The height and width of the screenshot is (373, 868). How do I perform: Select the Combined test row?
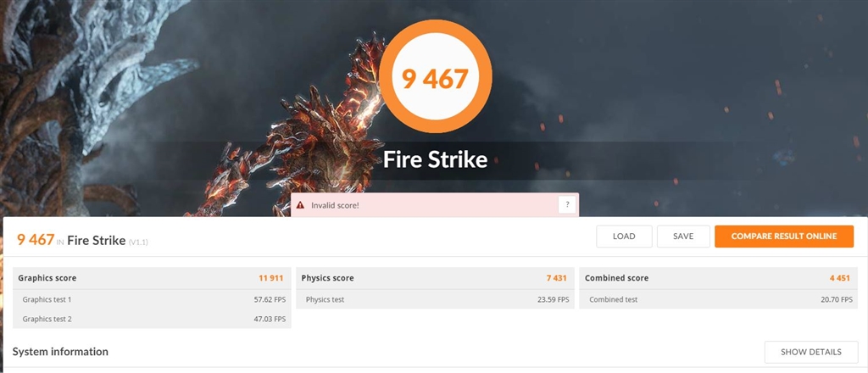[x=718, y=299]
